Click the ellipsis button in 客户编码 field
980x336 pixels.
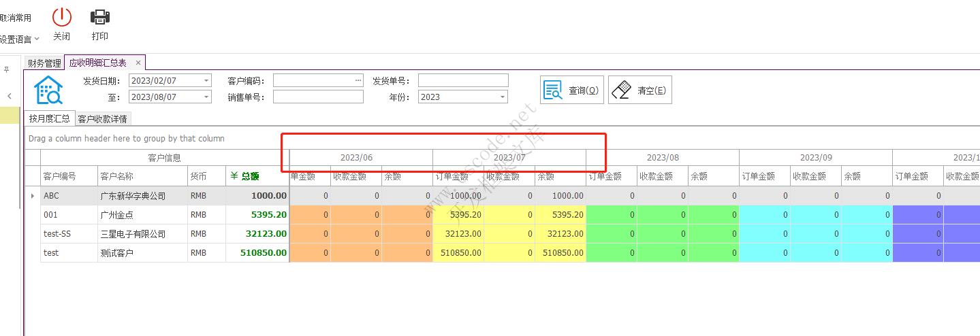point(358,80)
